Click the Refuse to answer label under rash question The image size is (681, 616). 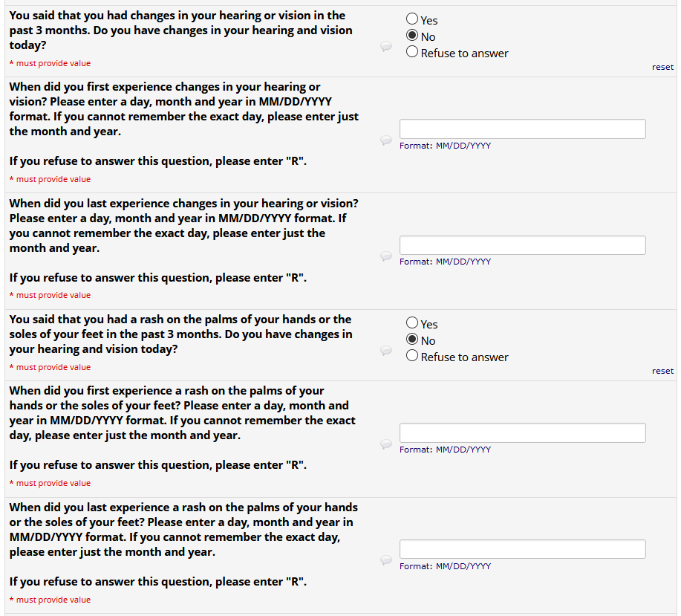tap(464, 357)
